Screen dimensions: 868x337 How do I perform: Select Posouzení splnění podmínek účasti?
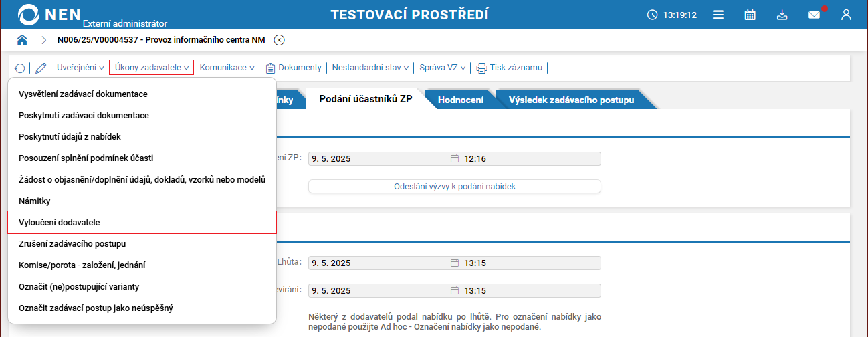pyautogui.click(x=142, y=158)
